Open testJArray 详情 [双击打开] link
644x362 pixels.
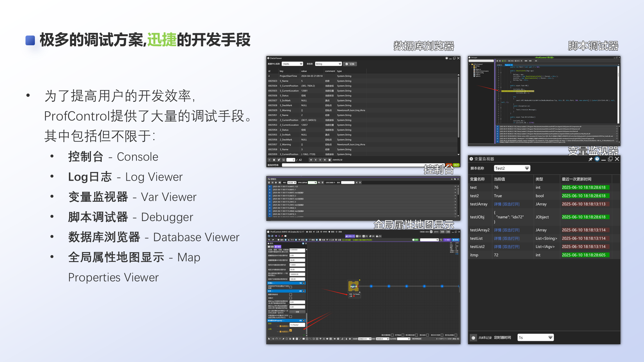coord(506,204)
